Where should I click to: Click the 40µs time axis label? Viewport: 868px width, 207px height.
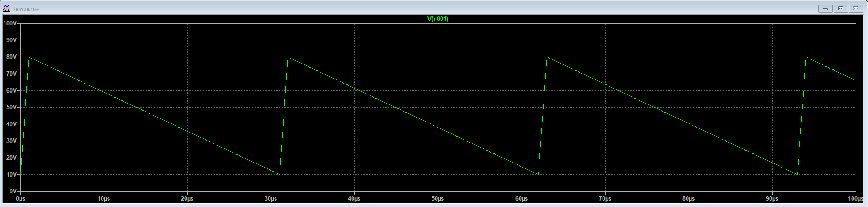pyautogui.click(x=354, y=199)
